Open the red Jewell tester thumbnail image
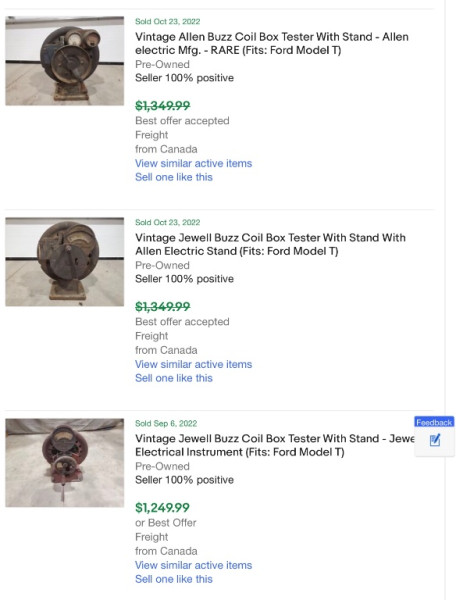This screenshot has width=456, height=600. click(65, 463)
